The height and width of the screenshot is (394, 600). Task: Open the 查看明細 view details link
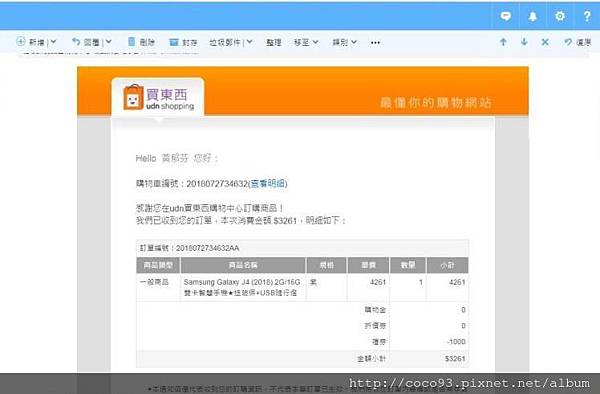coord(268,184)
